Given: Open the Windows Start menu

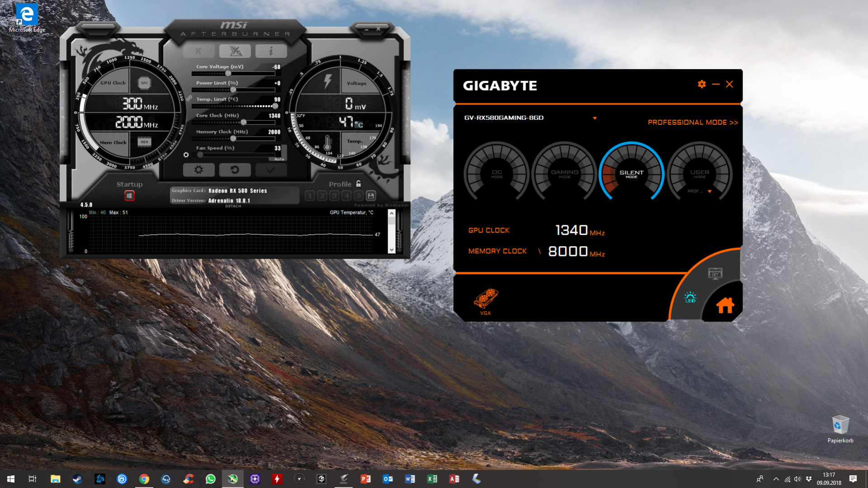Looking at the screenshot, I should 11,479.
